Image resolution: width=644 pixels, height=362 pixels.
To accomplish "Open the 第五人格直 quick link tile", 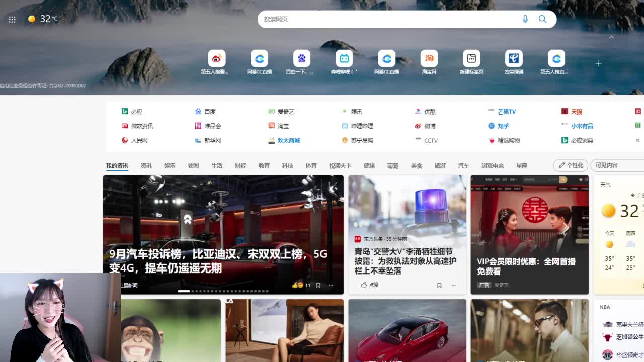I will pos(555,63).
